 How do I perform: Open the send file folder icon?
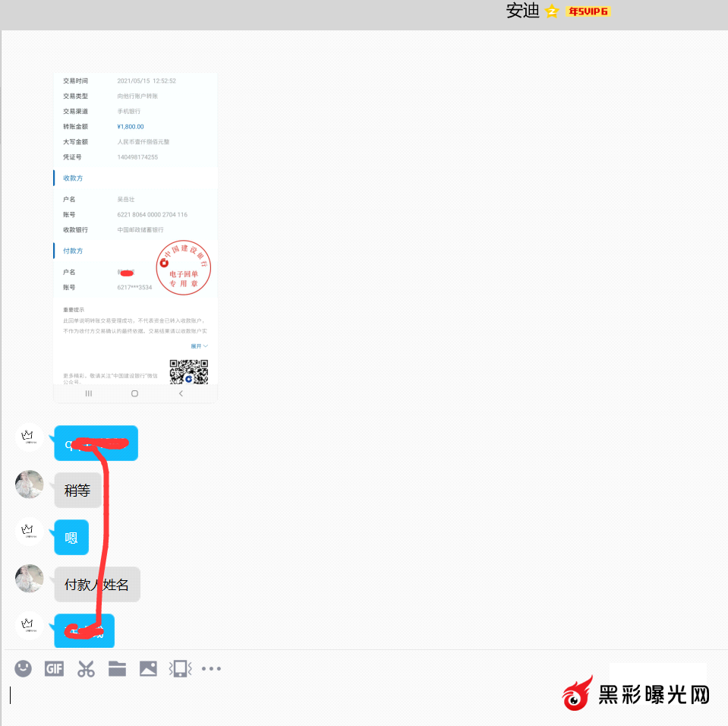[x=117, y=668]
